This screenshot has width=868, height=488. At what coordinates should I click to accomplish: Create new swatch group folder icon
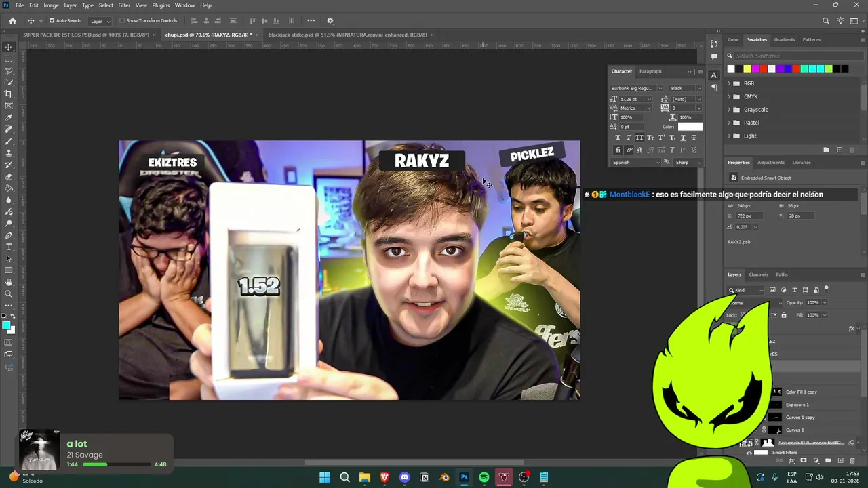826,150
